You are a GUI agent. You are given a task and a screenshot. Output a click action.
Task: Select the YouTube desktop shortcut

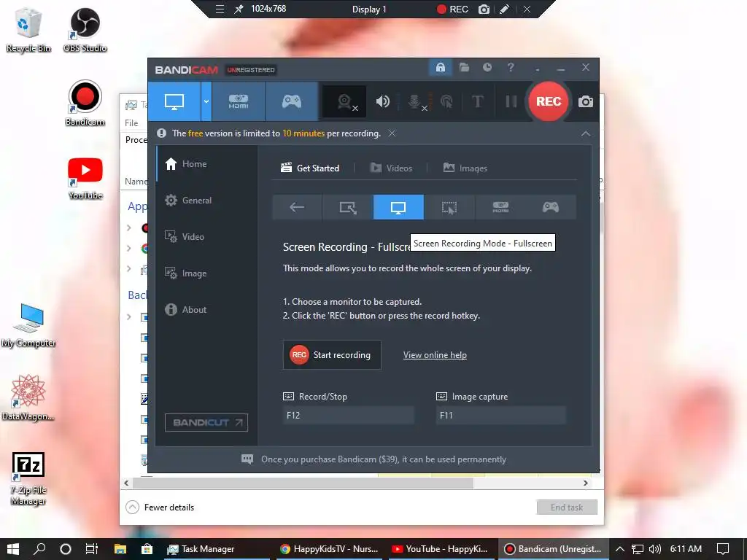85,179
